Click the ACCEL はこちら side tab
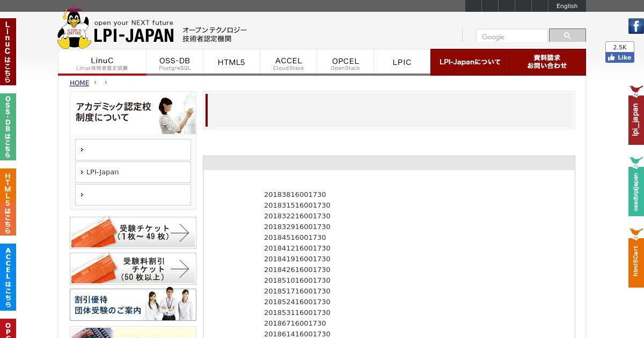The image size is (644, 338). point(8,277)
